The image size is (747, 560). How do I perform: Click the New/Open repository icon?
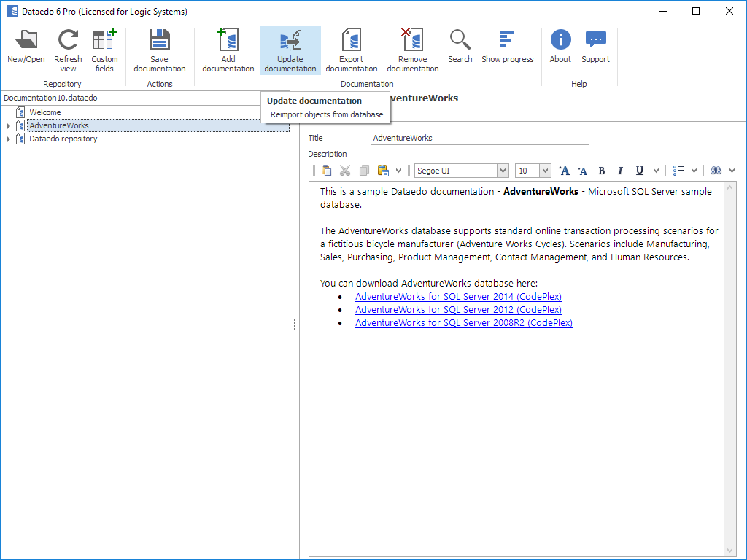[x=26, y=41]
